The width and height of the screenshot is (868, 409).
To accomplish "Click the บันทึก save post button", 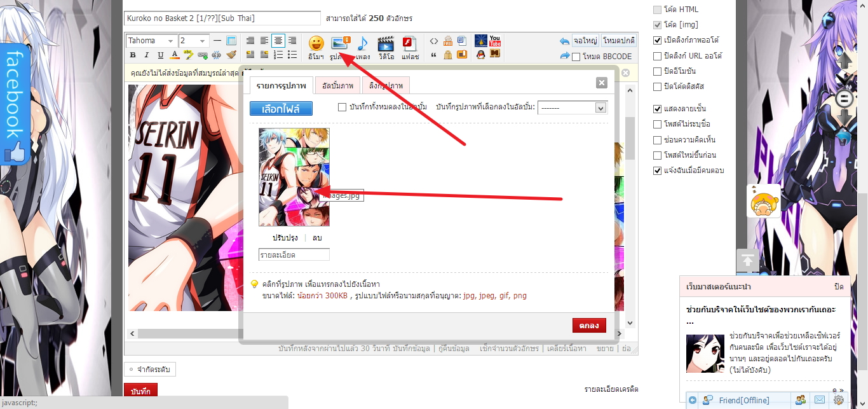I will 140,391.
